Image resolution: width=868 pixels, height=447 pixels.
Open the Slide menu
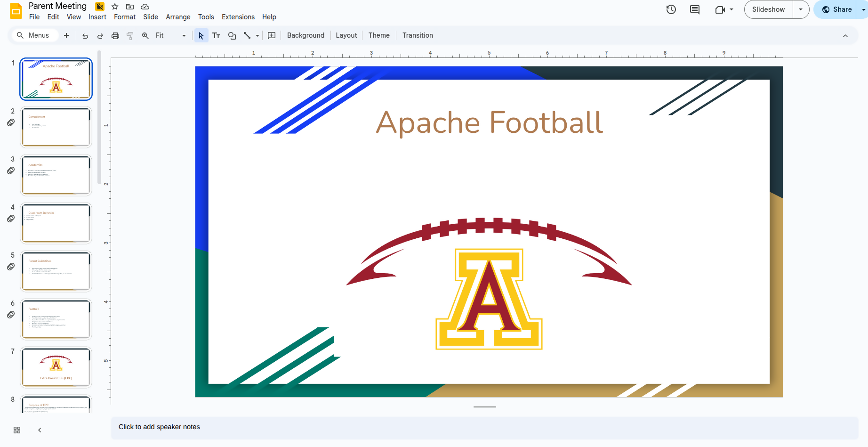tap(151, 17)
